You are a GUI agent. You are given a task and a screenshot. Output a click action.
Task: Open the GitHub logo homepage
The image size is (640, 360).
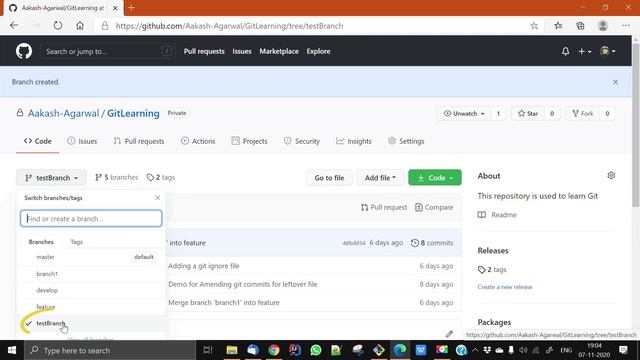tap(24, 51)
